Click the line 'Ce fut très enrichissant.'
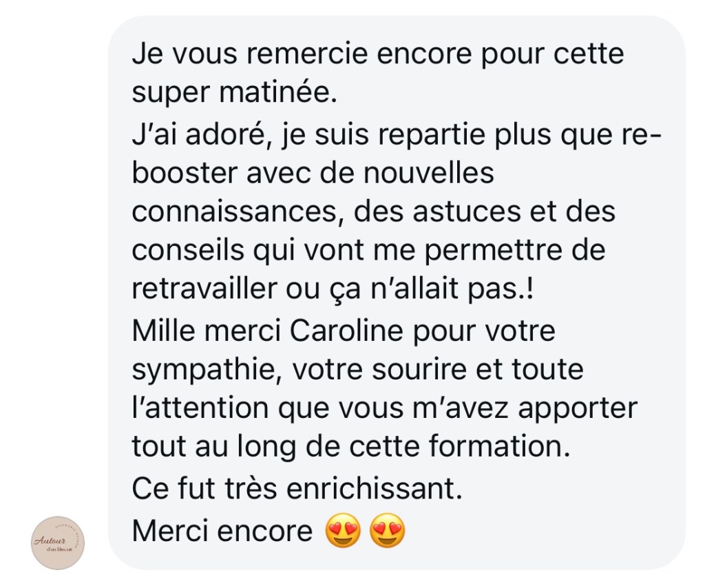Screen dimensions: 705x588 297,489
